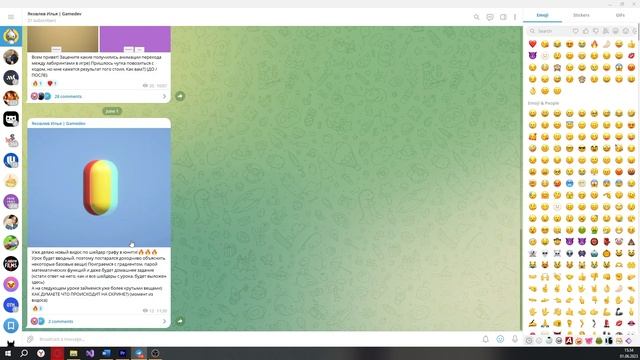Select the purple diamond emoji pack icon
Viewport: 640px width, 360px height.
629,340
